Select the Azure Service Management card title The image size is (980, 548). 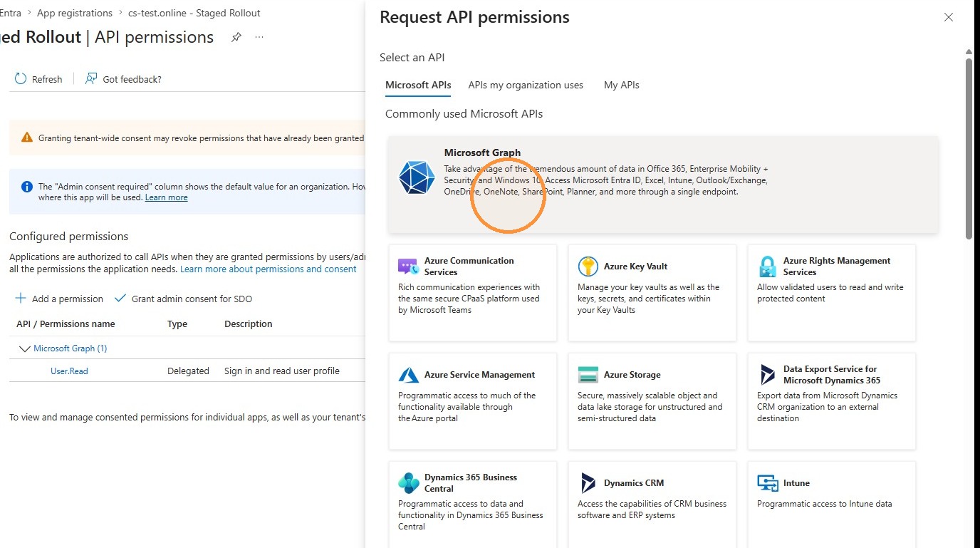pos(480,375)
